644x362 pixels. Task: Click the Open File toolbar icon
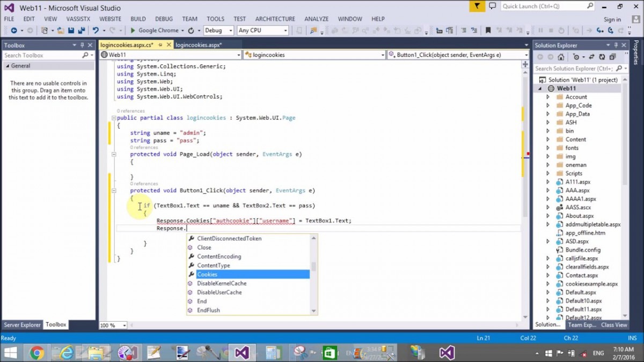[61, 31]
